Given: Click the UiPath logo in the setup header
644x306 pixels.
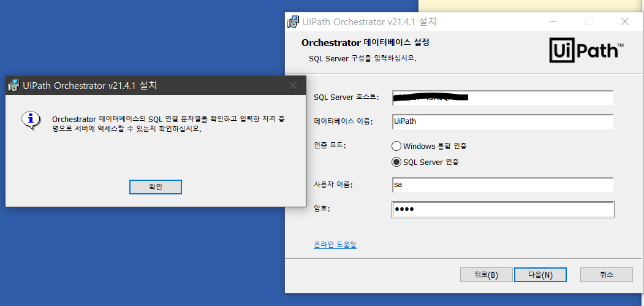Looking at the screenshot, I should [586, 50].
